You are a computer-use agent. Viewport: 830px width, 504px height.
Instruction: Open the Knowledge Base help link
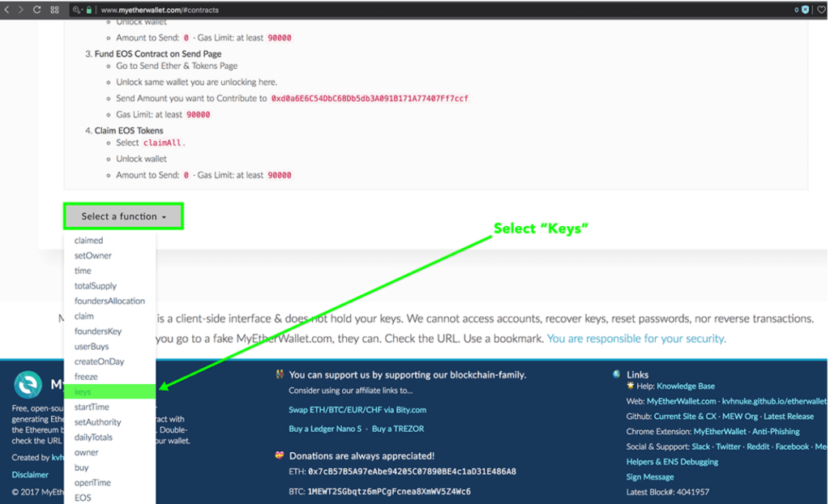coord(686,387)
